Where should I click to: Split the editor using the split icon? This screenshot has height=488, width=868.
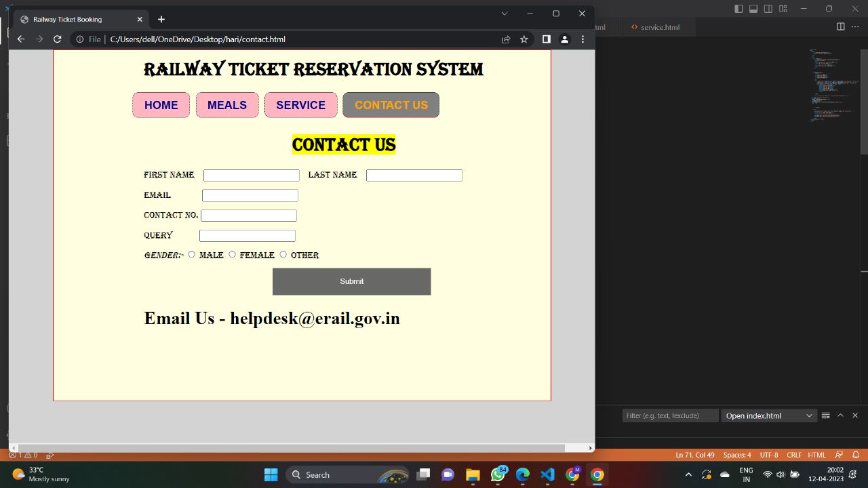(x=840, y=27)
